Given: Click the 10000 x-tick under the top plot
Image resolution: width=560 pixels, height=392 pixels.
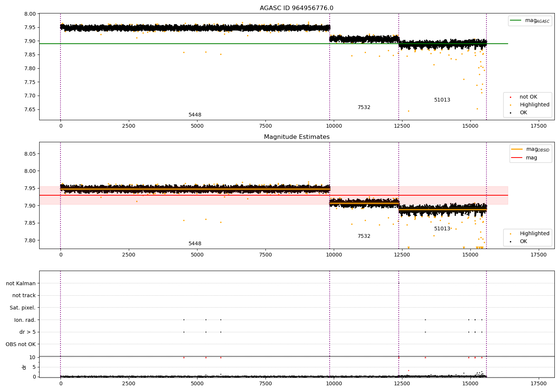Looking at the screenshot, I should (334, 126).
